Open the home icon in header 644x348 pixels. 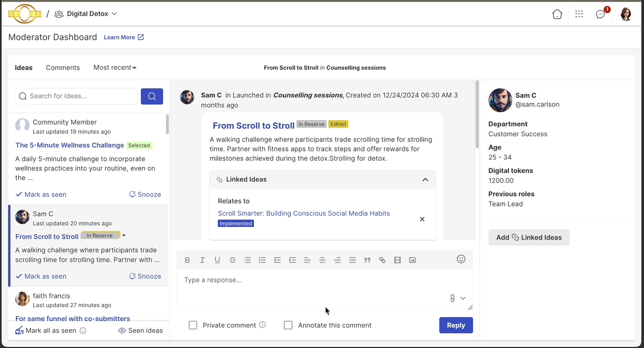pos(557,14)
